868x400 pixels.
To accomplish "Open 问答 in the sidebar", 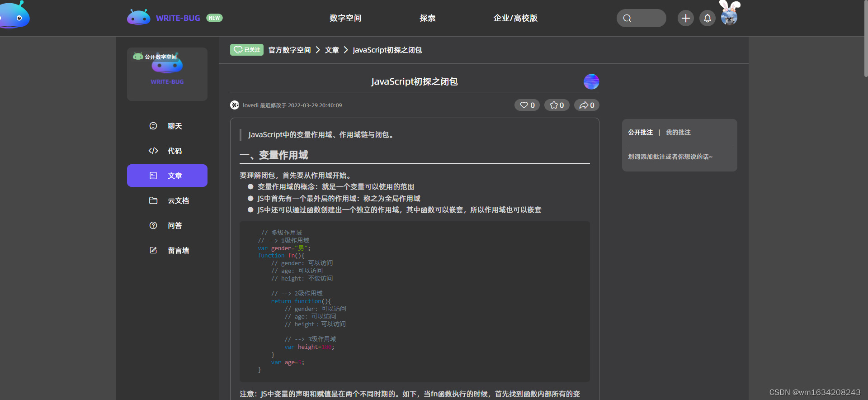I will [x=167, y=225].
